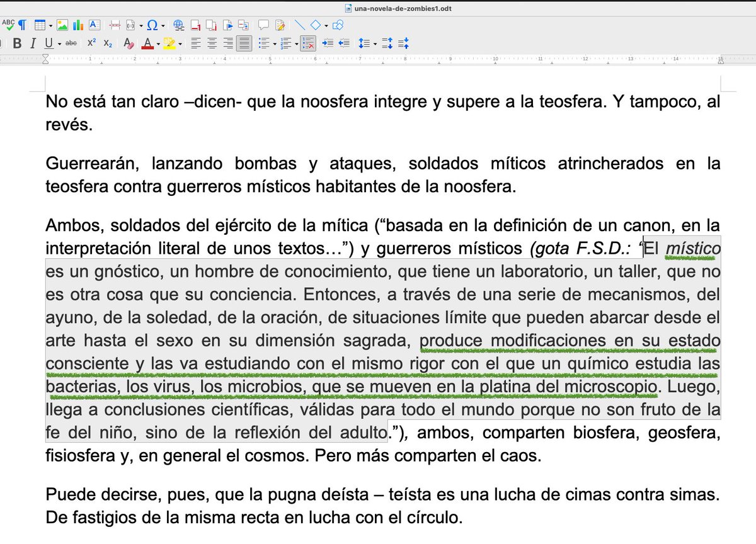Click the Set Line Spacing icon
The height and width of the screenshot is (544, 756).
[364, 43]
